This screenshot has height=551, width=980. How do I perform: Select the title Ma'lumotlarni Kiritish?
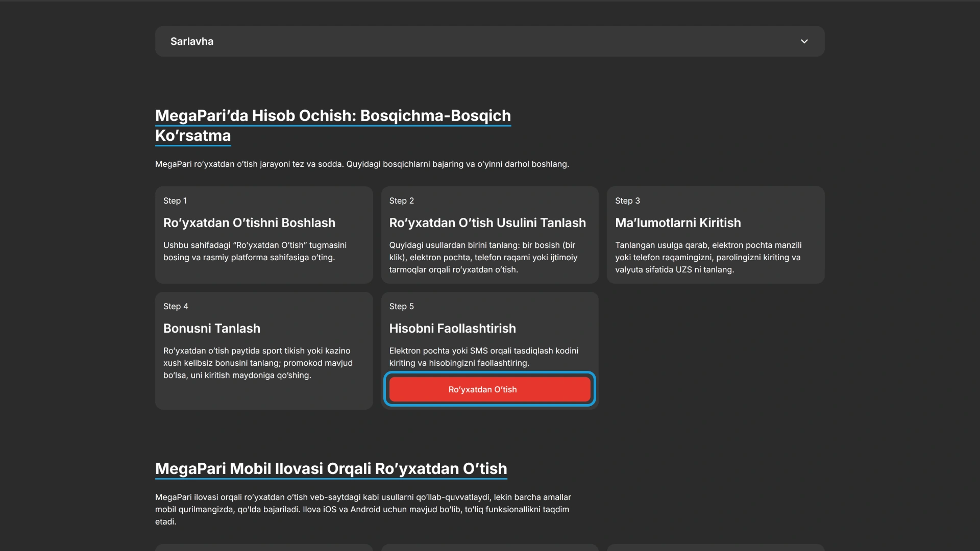click(x=678, y=223)
